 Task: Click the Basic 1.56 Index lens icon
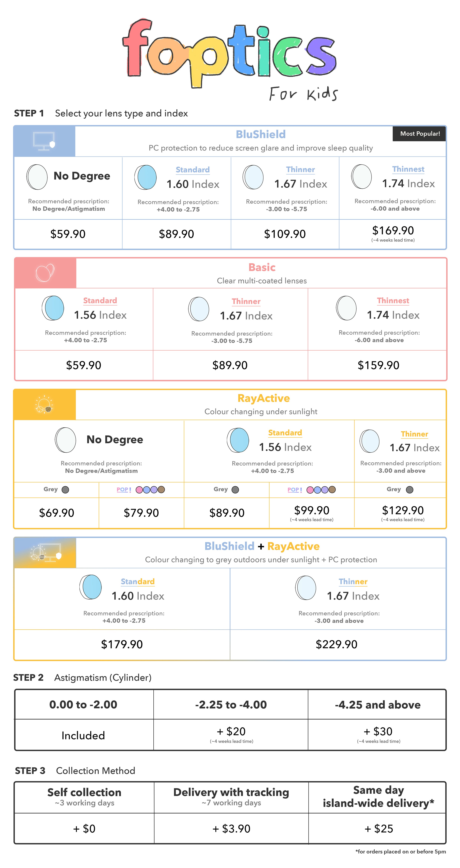[x=53, y=308]
